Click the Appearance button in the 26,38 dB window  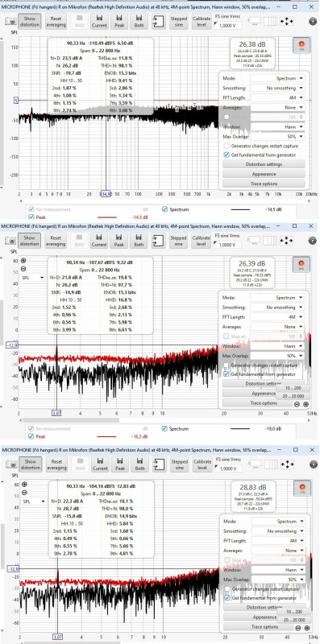coord(264,174)
